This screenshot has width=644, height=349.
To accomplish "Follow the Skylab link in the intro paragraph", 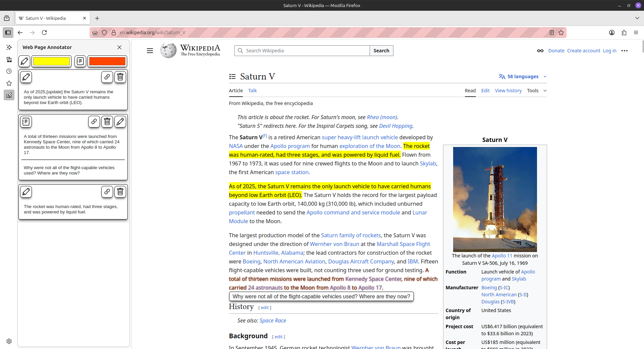I will [x=428, y=163].
